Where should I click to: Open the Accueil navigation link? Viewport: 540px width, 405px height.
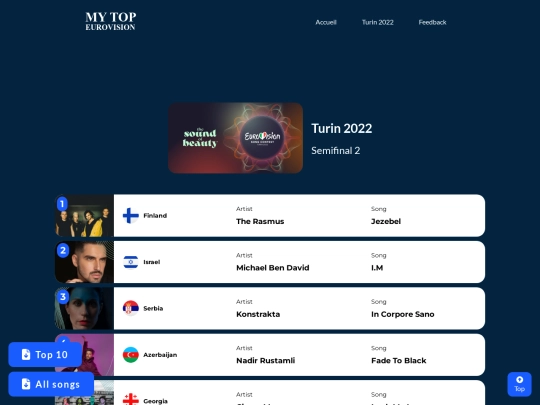[x=326, y=22]
